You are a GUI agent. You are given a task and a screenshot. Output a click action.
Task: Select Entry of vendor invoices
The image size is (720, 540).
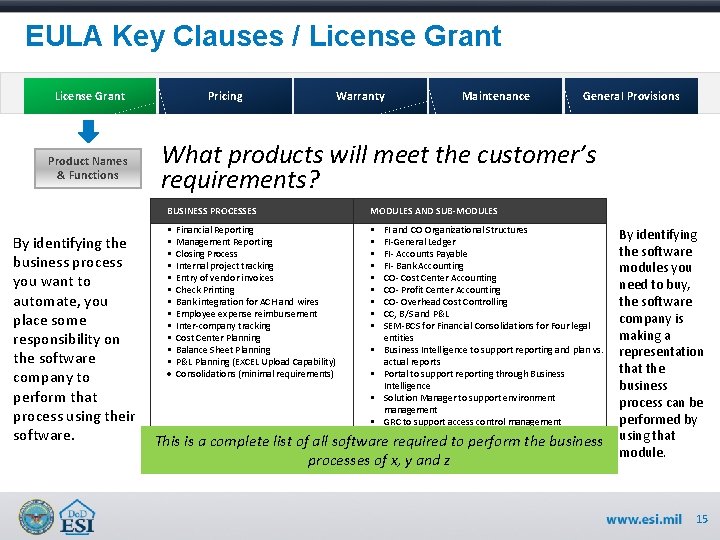click(225, 277)
